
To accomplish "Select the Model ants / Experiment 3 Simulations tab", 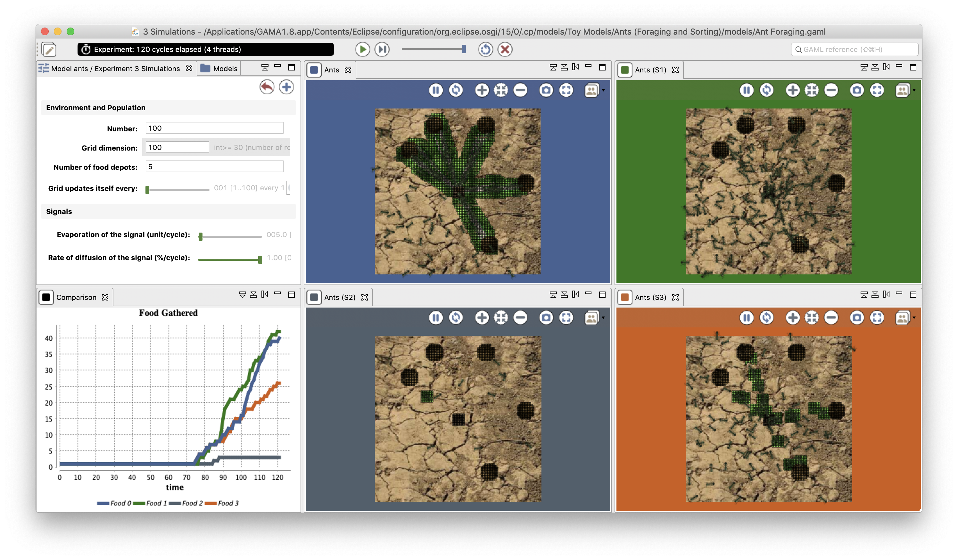I will tap(115, 69).
